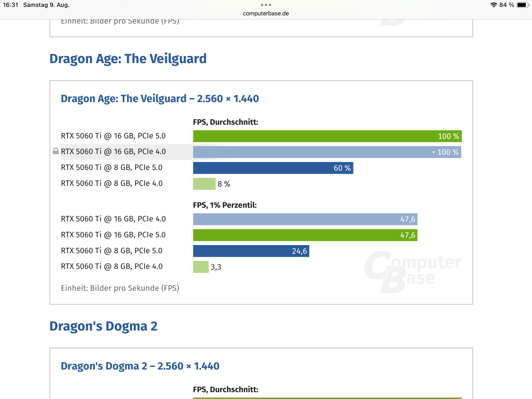532x399 pixels.
Task: Tap the computerbase.de address bar
Action: point(266,14)
